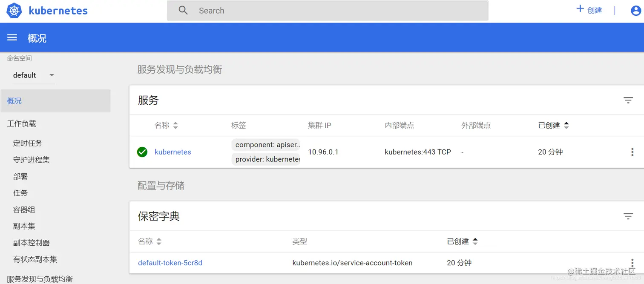Click inside the Search field

327,11
